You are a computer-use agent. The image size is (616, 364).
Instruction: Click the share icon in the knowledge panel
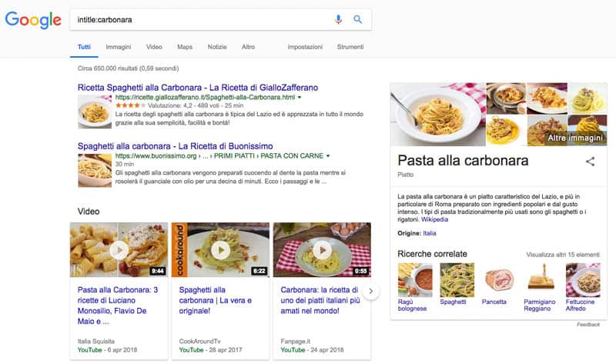(x=590, y=162)
